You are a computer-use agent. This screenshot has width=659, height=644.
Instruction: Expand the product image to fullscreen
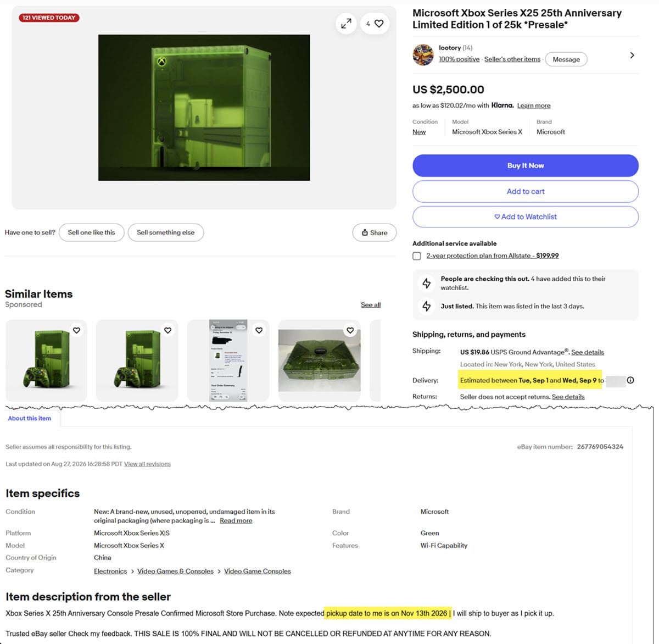tap(346, 24)
